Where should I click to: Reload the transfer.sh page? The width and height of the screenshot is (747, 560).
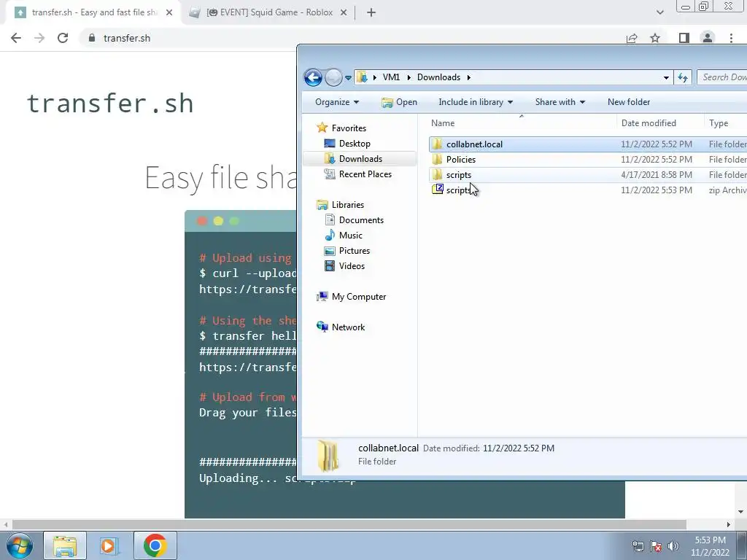click(63, 38)
